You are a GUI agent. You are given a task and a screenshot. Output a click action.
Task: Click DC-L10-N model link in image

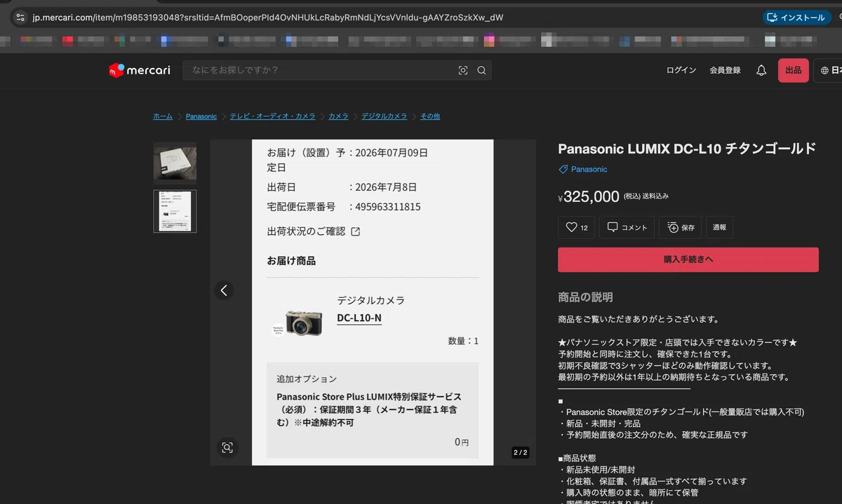tap(359, 318)
